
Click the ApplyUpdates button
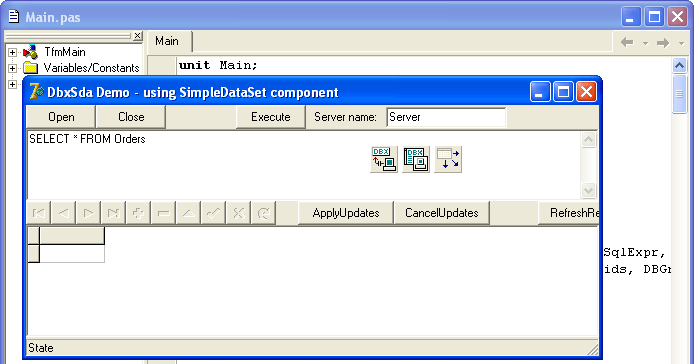346,213
